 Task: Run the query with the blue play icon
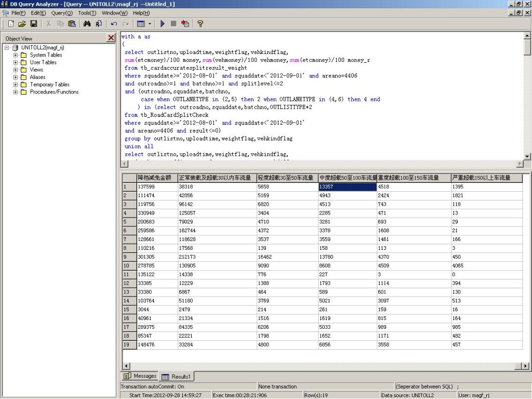click(163, 23)
